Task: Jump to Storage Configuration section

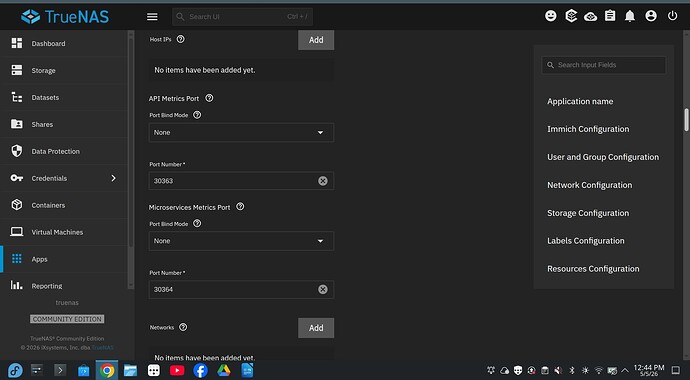Action: pos(588,213)
